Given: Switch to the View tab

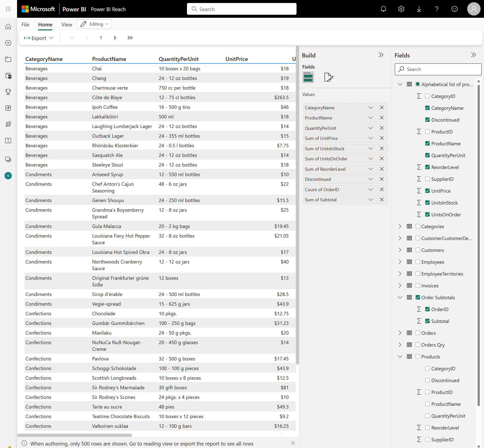Looking at the screenshot, I should (x=66, y=24).
